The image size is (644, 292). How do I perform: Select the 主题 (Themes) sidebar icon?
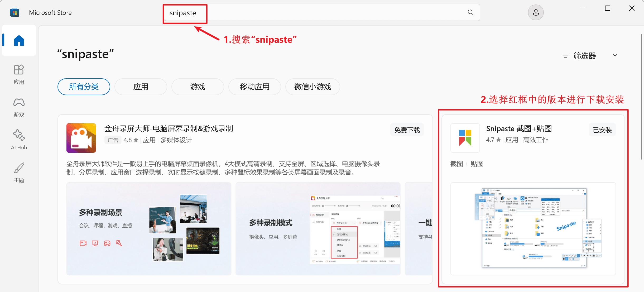coord(19,173)
